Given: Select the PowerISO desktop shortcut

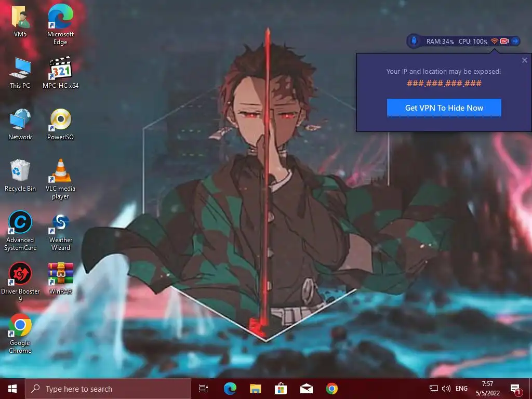Looking at the screenshot, I should click(x=60, y=124).
